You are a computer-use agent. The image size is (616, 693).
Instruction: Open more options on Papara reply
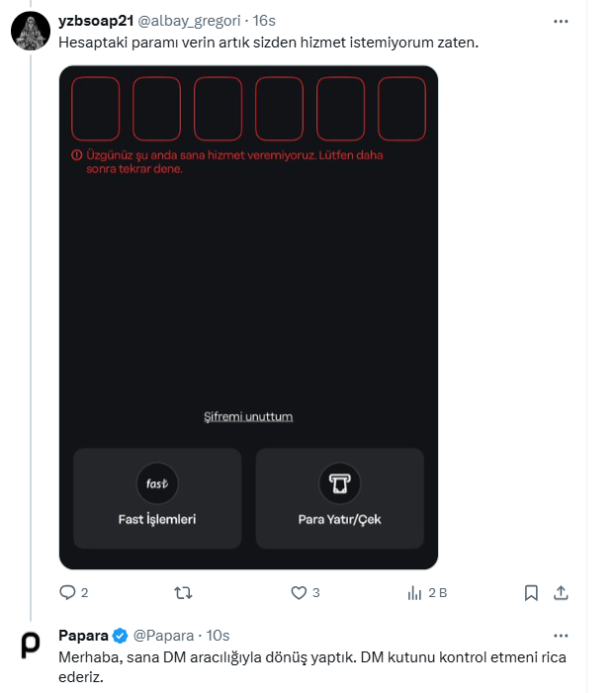click(561, 636)
